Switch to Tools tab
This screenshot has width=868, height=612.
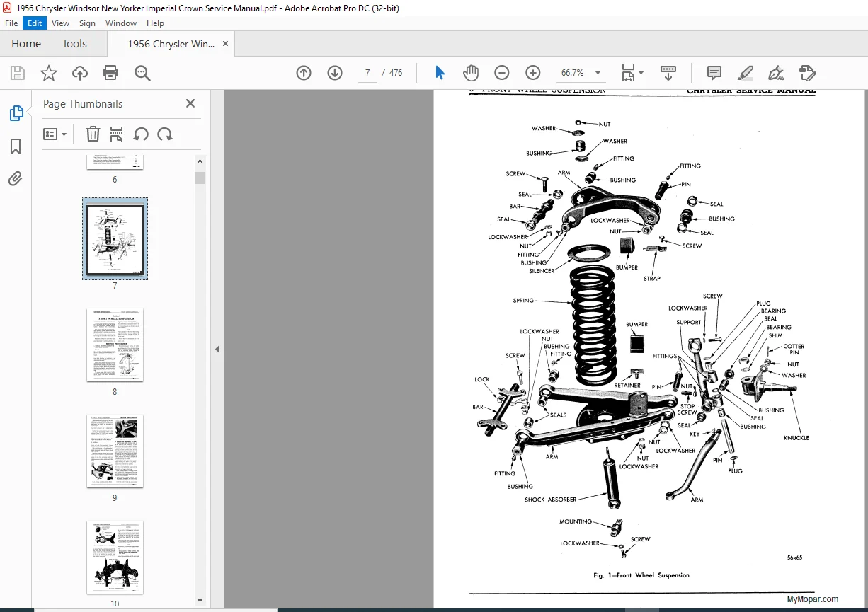pyautogui.click(x=74, y=44)
